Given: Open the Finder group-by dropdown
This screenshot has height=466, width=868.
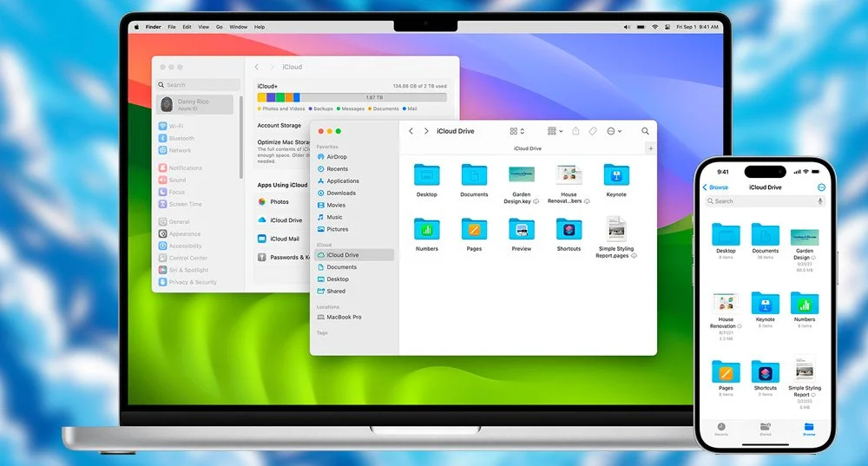Looking at the screenshot, I should pos(555,131).
